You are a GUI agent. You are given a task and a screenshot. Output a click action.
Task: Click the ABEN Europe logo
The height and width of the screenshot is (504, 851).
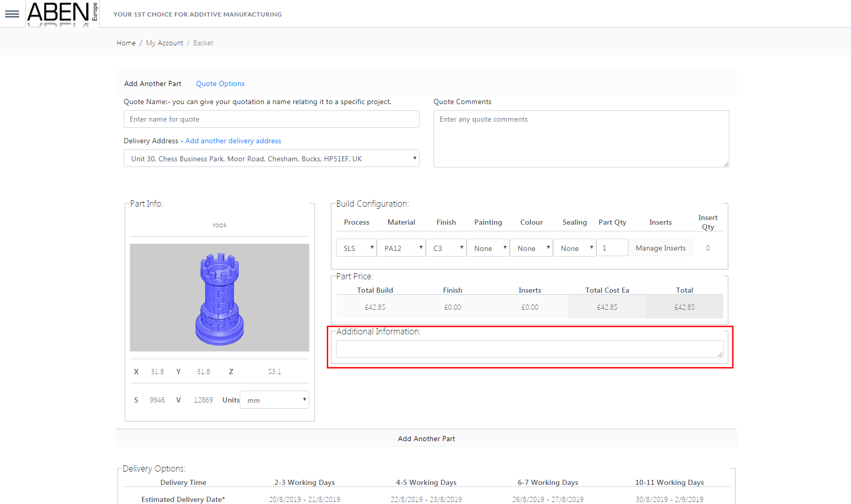[62, 14]
